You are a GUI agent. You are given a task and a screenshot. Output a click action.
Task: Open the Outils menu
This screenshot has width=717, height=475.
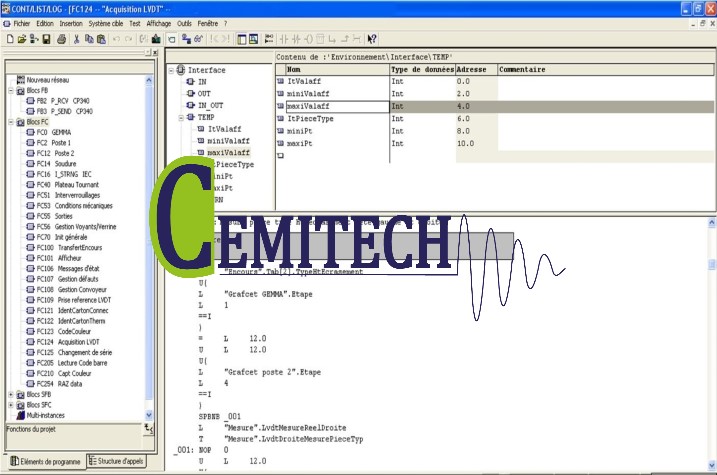pos(184,24)
